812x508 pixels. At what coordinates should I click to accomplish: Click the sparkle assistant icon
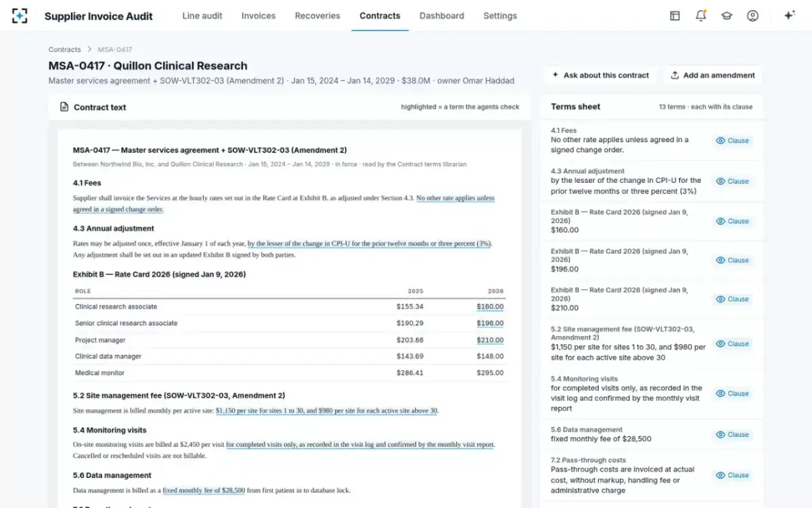tap(789, 16)
